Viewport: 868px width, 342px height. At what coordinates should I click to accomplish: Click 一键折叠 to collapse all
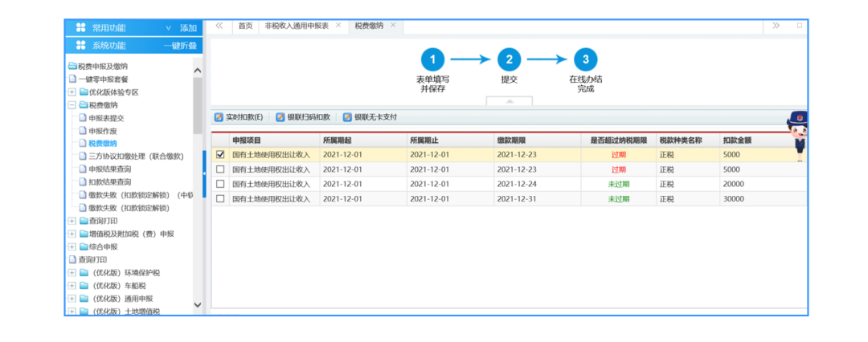pyautogui.click(x=180, y=46)
